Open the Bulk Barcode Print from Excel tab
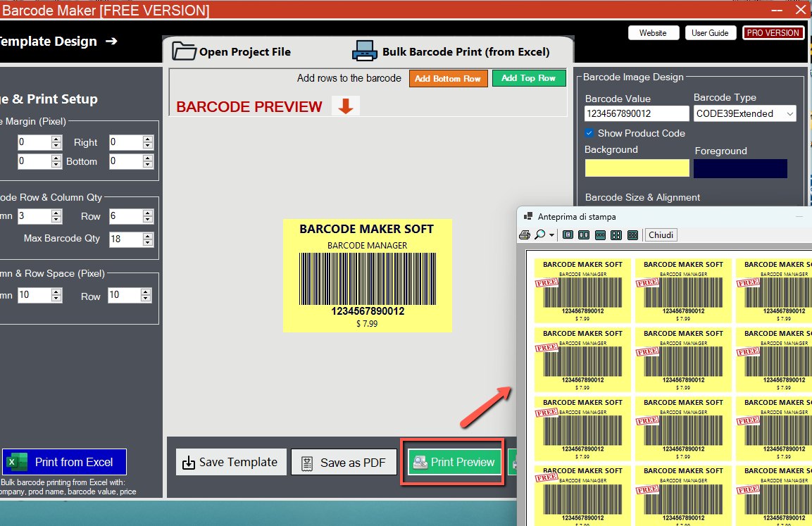Screen dimensions: 812x526 click(451, 51)
